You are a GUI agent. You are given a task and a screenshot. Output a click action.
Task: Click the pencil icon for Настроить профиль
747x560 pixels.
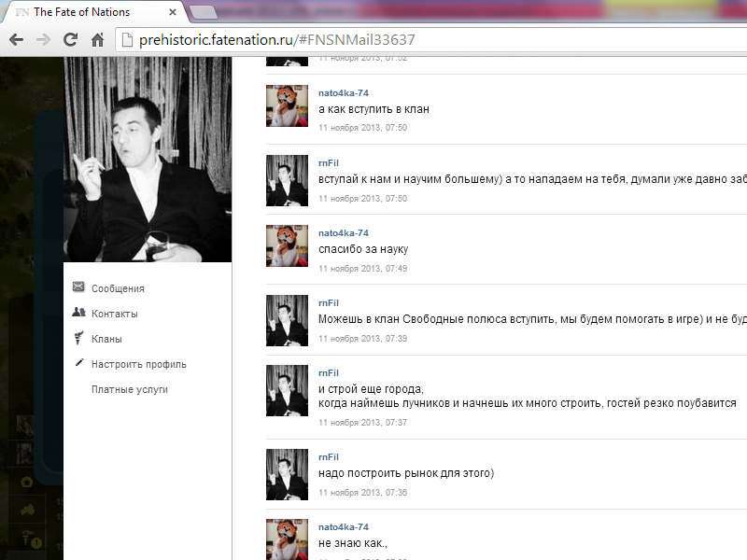[x=79, y=363]
